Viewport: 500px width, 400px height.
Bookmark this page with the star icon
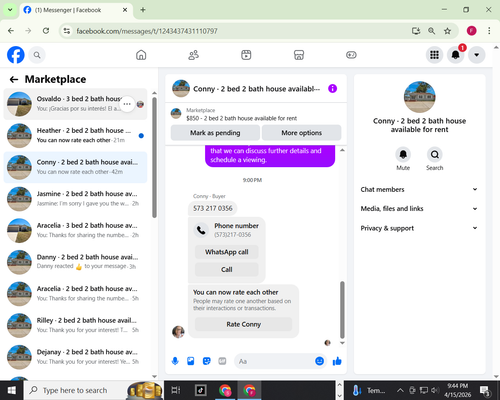click(x=447, y=31)
